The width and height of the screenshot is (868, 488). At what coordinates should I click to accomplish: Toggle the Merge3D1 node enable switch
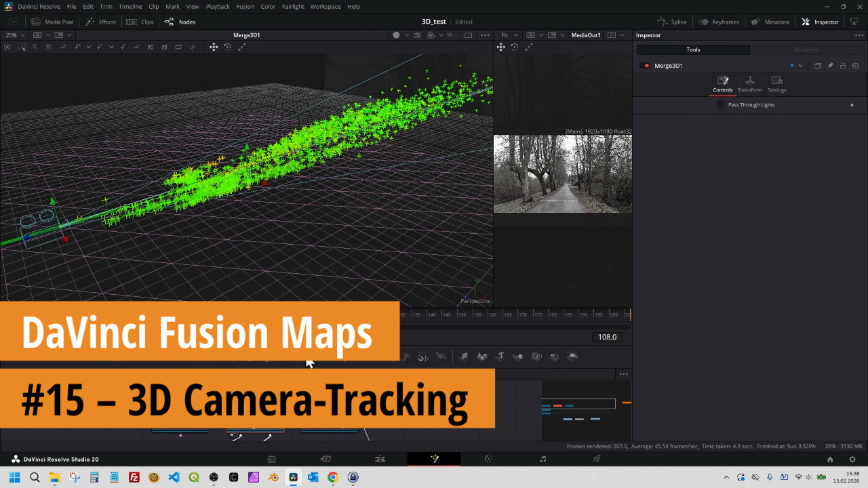(x=646, y=66)
